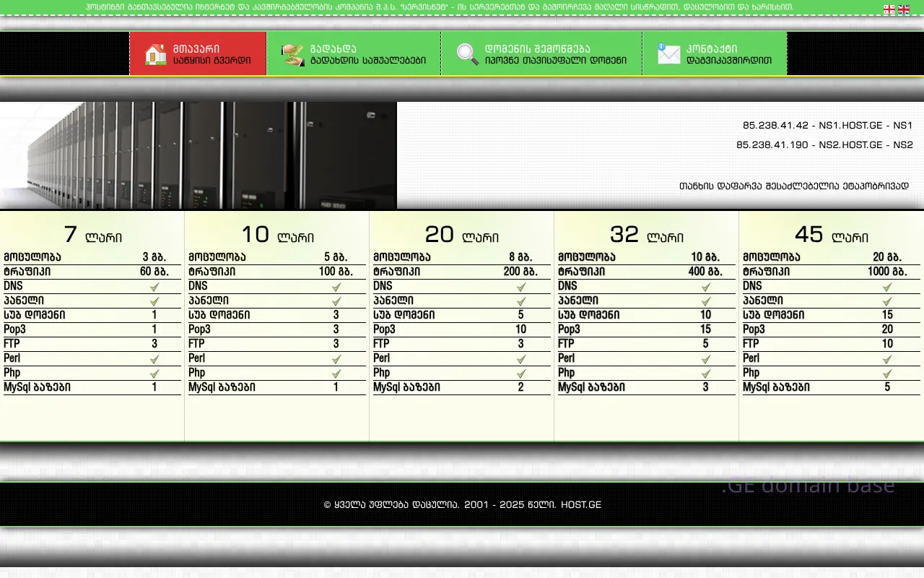Click the DNS checkmark in 7 ლარი plan
Viewport: 924px width, 578px height.
point(154,287)
